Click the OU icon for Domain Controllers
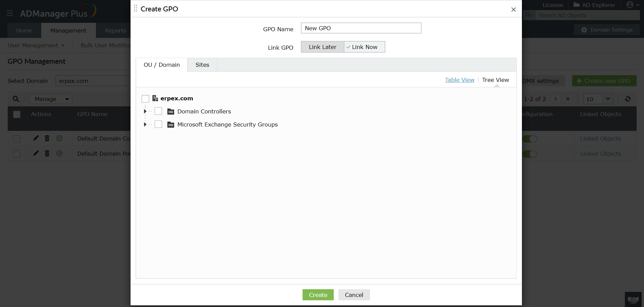The height and width of the screenshot is (307, 644). (x=171, y=111)
